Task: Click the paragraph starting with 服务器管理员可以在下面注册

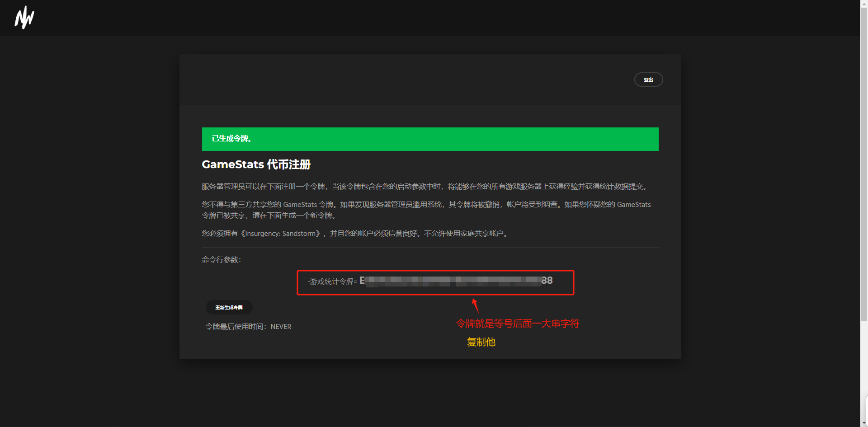Action: (x=426, y=187)
